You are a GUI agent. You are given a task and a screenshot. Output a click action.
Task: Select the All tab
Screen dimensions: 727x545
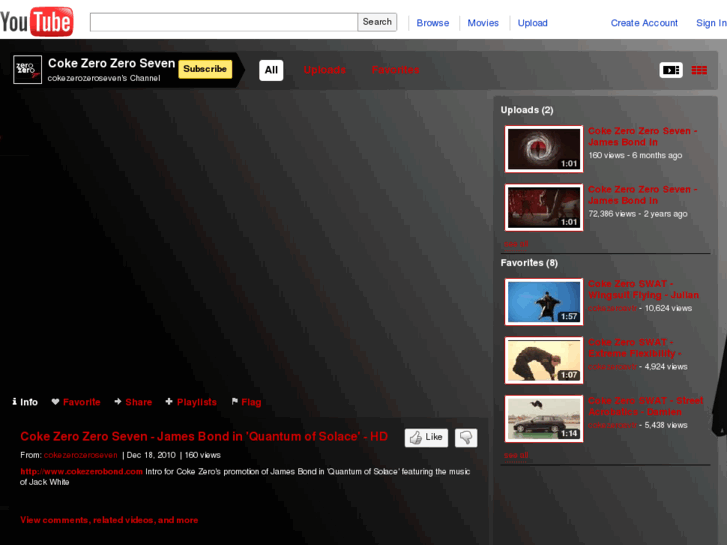(x=271, y=70)
